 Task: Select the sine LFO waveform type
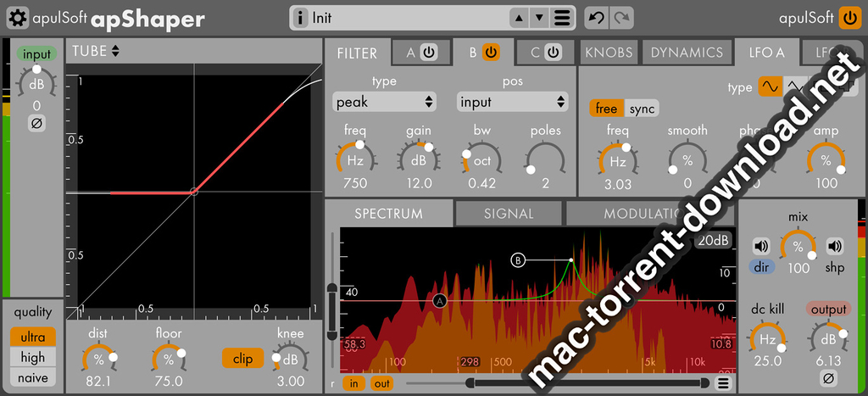(x=770, y=86)
